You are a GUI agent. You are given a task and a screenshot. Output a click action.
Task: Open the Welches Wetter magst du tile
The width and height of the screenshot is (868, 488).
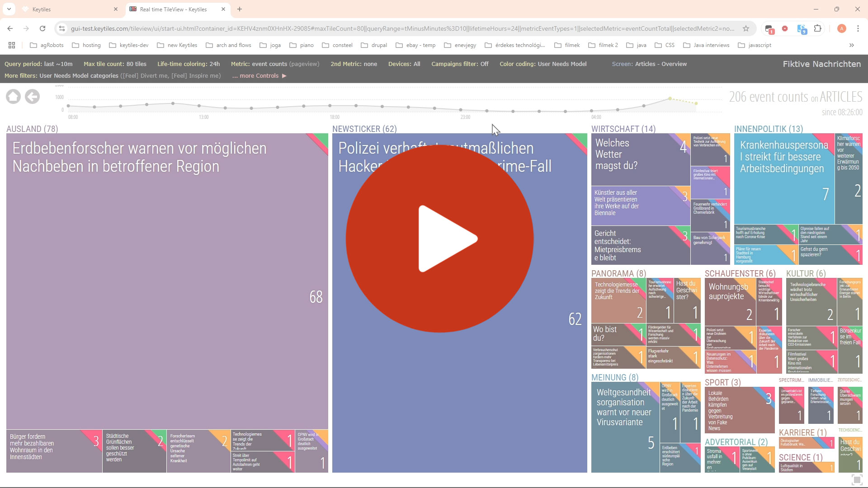point(641,159)
